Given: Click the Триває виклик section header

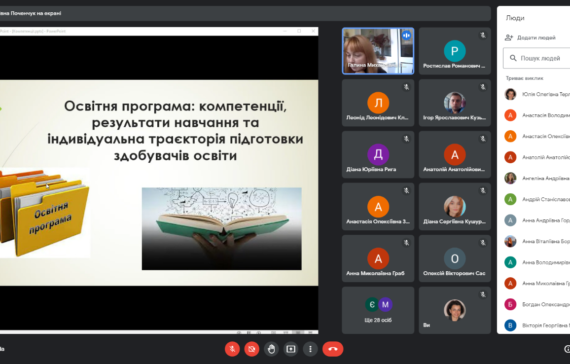Looking at the screenshot, I should tap(524, 78).
